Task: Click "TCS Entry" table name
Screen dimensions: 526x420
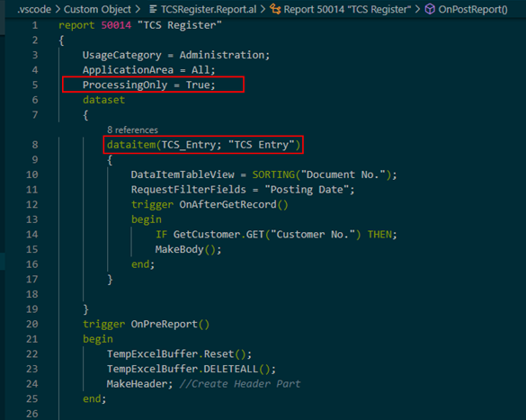Action: 262,145
